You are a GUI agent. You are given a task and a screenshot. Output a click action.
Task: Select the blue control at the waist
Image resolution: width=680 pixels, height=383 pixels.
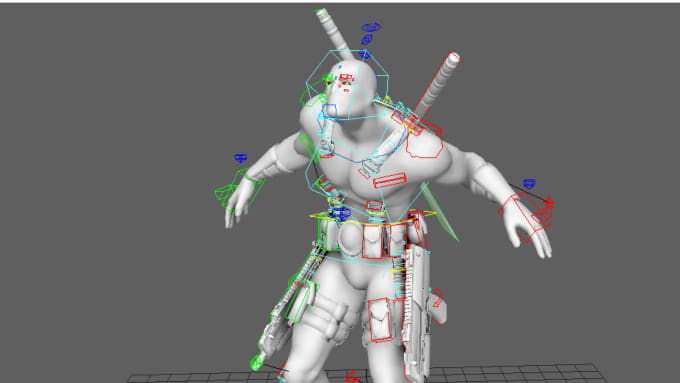pyautogui.click(x=340, y=213)
